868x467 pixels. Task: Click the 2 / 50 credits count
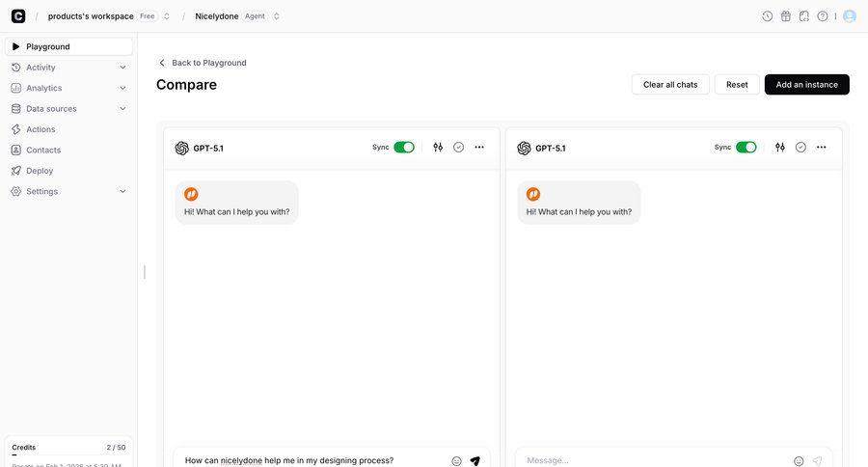[x=117, y=447]
